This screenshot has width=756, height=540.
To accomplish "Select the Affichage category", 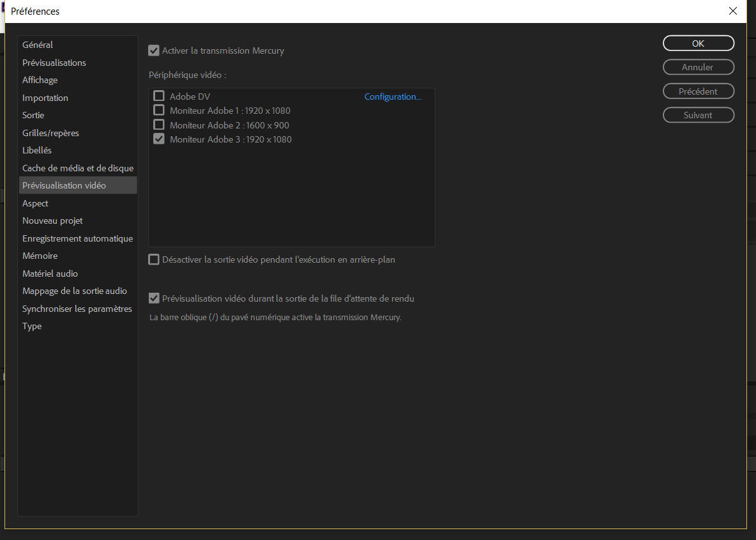I will 78,80.
